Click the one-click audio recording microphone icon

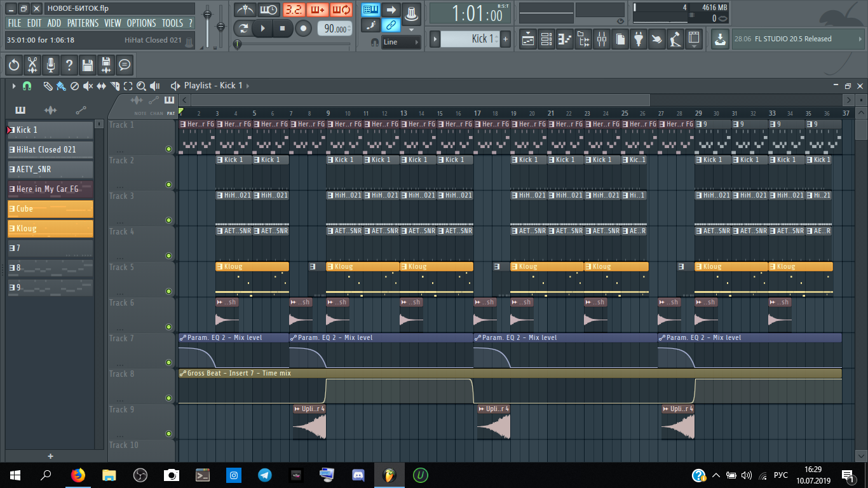pyautogui.click(x=51, y=65)
